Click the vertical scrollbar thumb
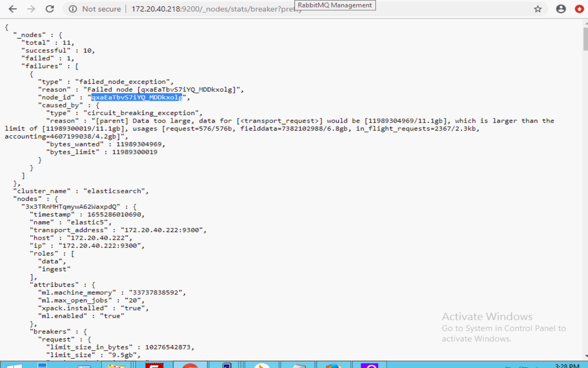 pos(585,39)
